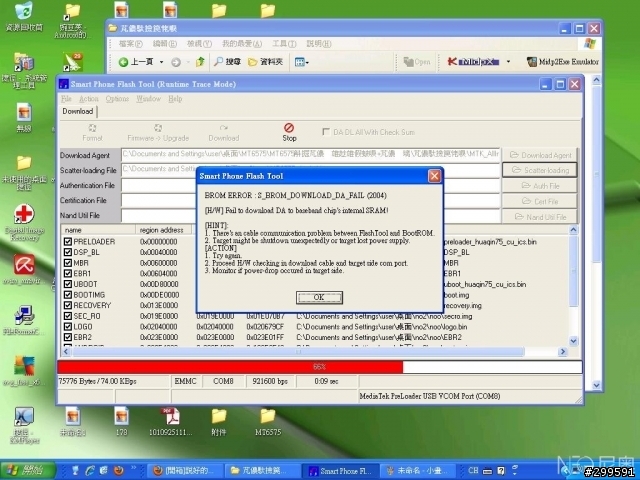This screenshot has height=480, width=640.
Task: Click the Download Agent browse button
Action: [x=540, y=155]
